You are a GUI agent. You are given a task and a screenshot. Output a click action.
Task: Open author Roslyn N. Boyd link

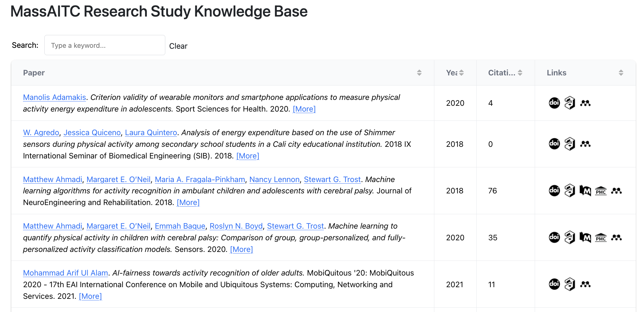click(236, 226)
